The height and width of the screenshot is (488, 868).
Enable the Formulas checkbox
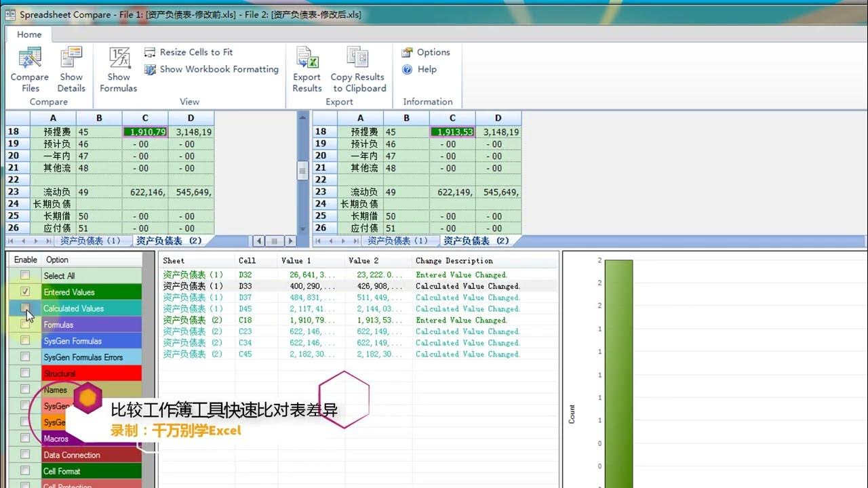pyautogui.click(x=25, y=324)
